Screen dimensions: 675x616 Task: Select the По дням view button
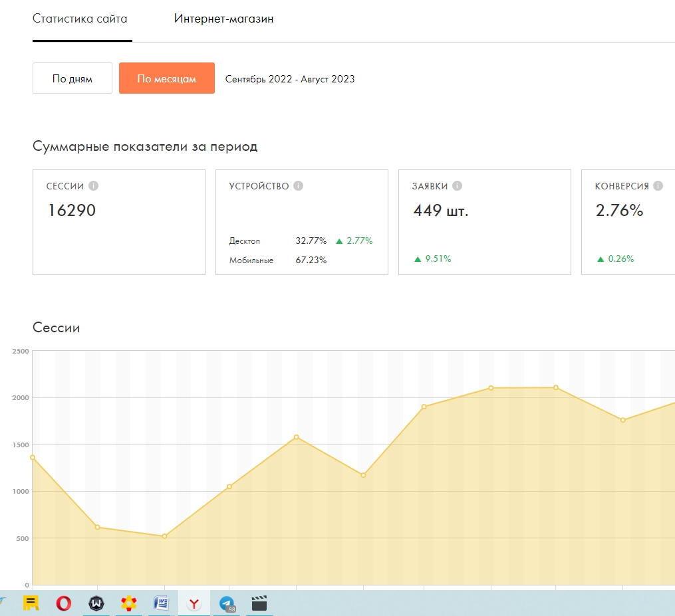[x=72, y=78]
